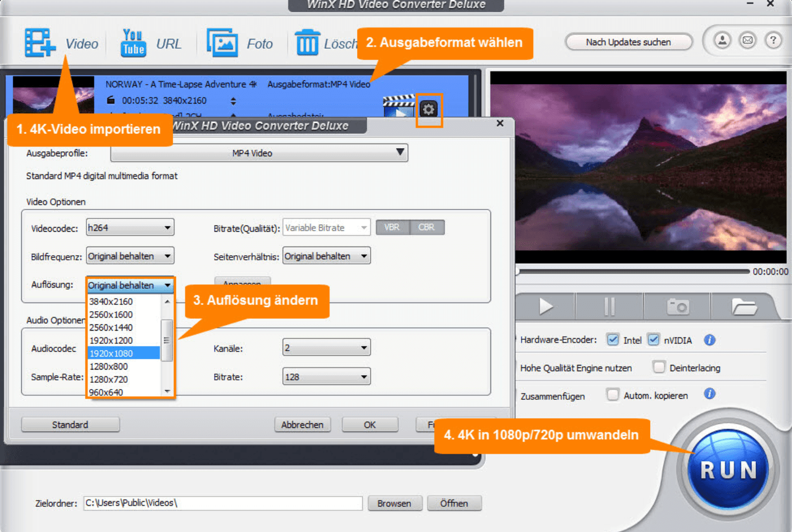
Task: Click the Browsen button
Action: [x=394, y=503]
